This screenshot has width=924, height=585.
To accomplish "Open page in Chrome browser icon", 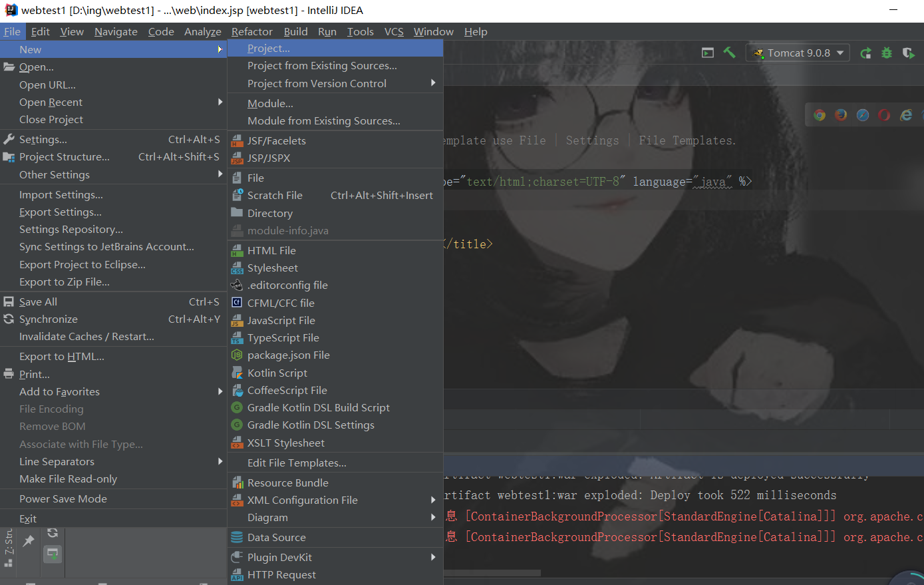I will 820,115.
